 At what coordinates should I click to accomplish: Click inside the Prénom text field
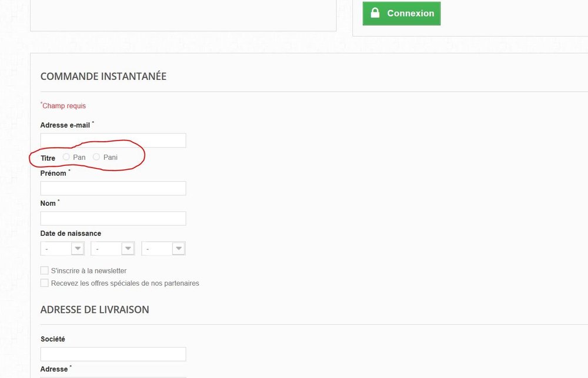click(112, 188)
